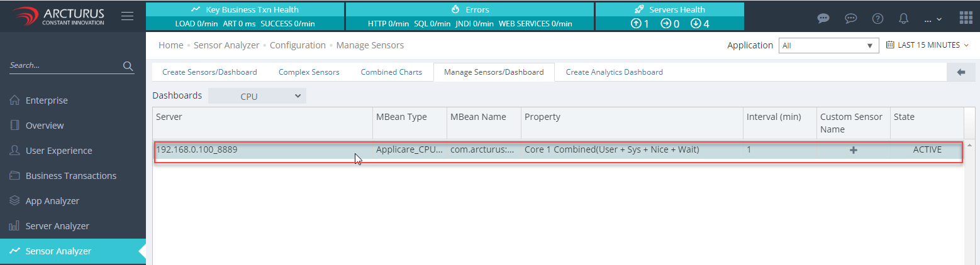
Task: Open the ellipsis user menu dropdown
Action: 933,19
